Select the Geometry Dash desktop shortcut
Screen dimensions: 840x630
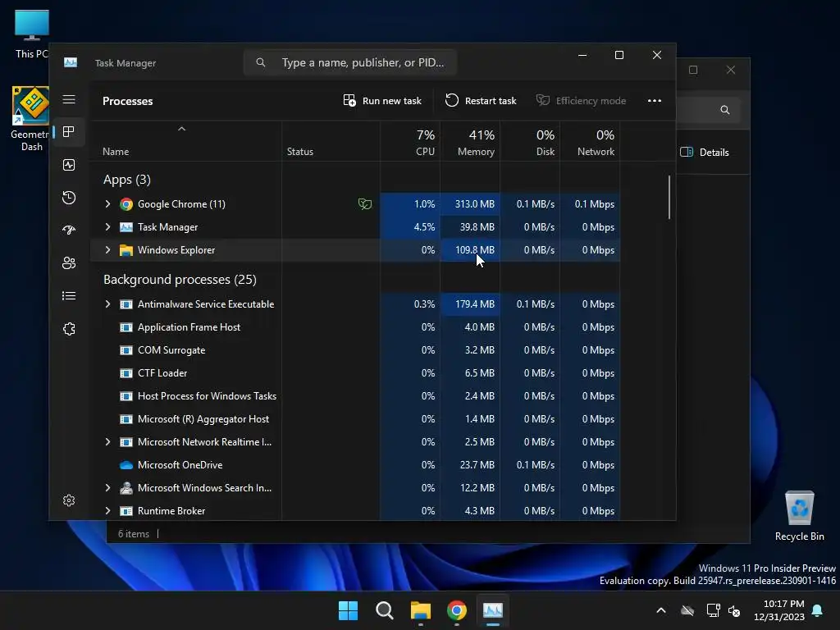point(31,119)
